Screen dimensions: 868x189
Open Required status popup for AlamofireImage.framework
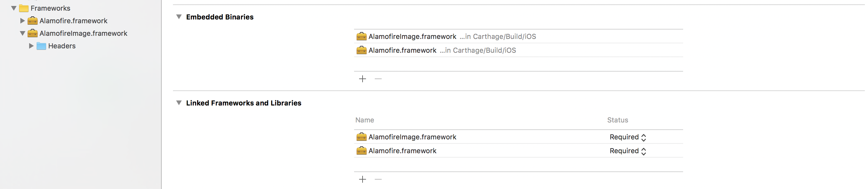click(628, 137)
